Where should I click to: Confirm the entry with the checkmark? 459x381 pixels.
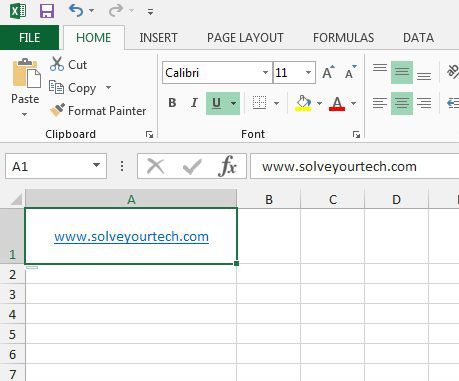192,166
